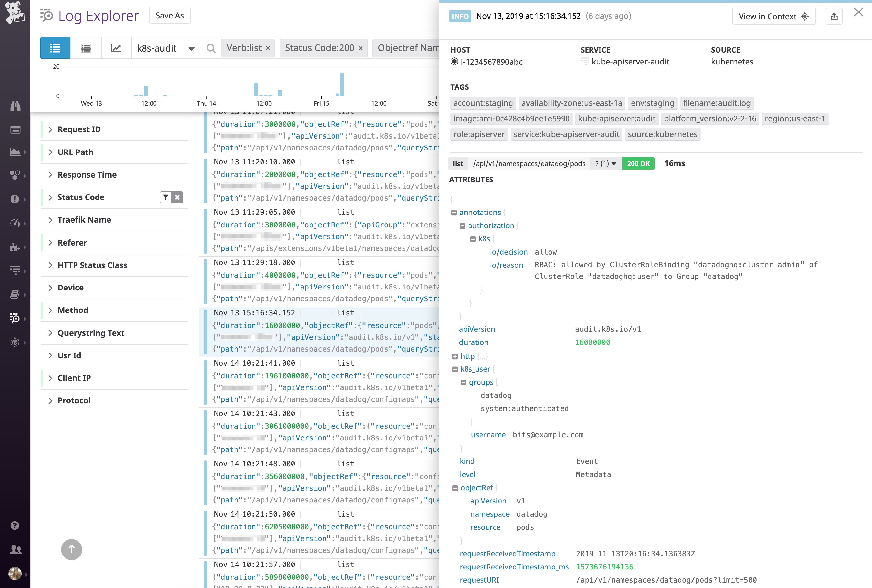Switch to the expanded rows view toggle
The image size is (872, 588).
[86, 48]
